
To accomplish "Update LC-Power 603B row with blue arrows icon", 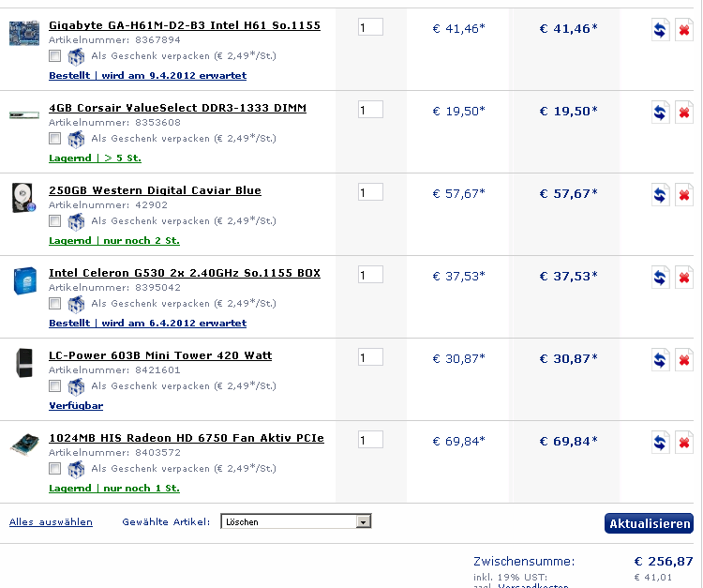I will [660, 360].
